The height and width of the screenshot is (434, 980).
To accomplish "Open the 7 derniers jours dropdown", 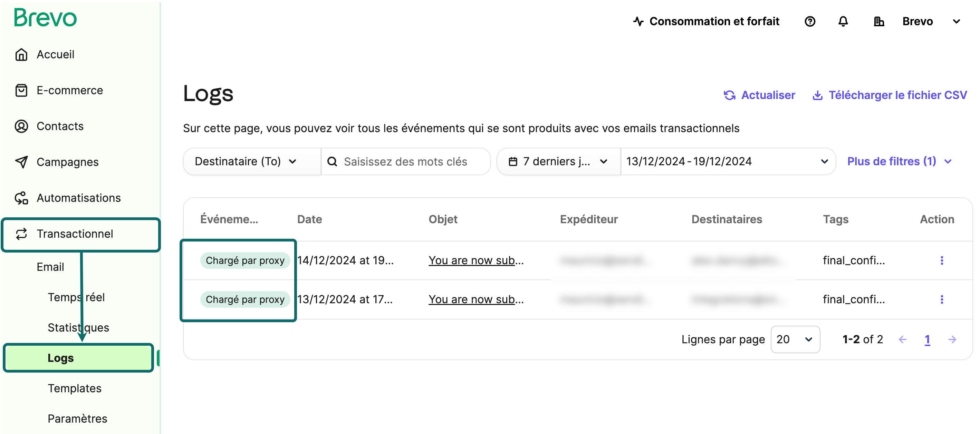I will pos(558,161).
